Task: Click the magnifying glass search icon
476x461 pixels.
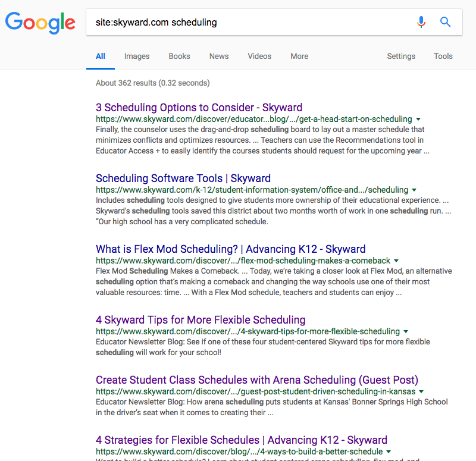Action: click(445, 22)
